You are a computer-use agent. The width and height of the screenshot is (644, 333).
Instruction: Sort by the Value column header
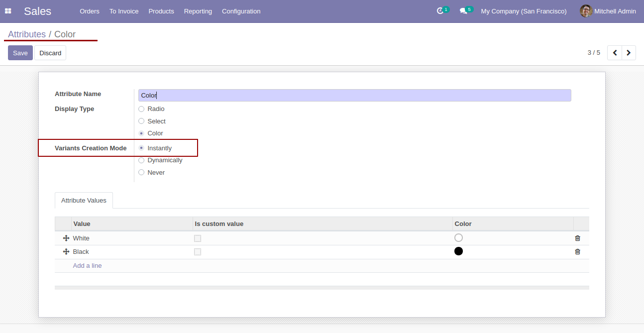(x=132, y=224)
